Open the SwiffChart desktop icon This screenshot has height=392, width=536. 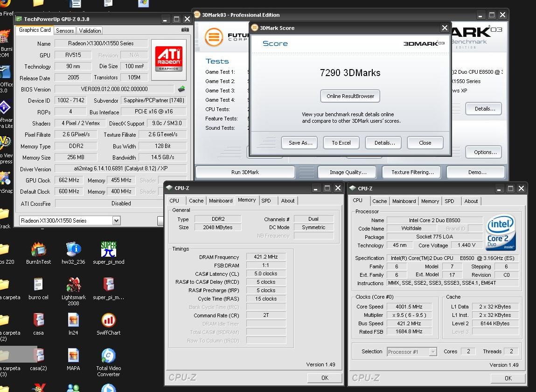click(109, 321)
